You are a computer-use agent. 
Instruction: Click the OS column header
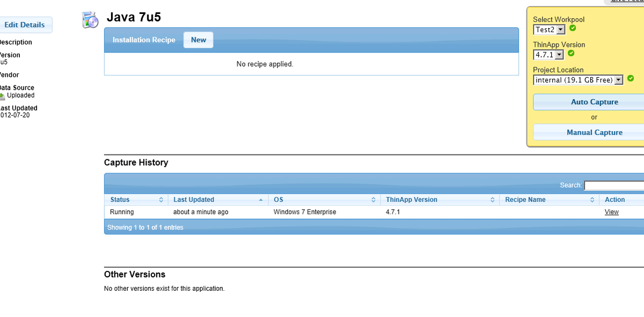pyautogui.click(x=325, y=200)
